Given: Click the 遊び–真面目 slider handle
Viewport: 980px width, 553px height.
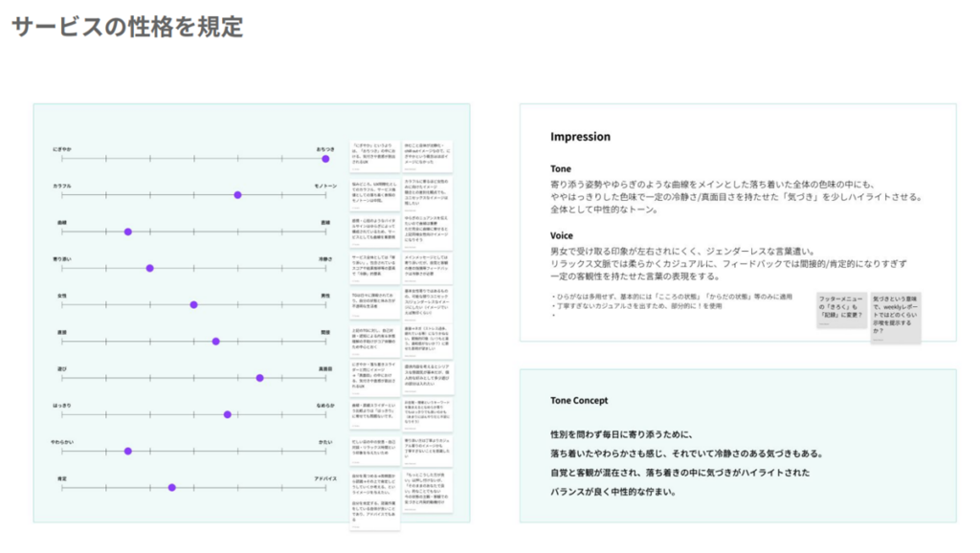Looking at the screenshot, I should [x=260, y=378].
